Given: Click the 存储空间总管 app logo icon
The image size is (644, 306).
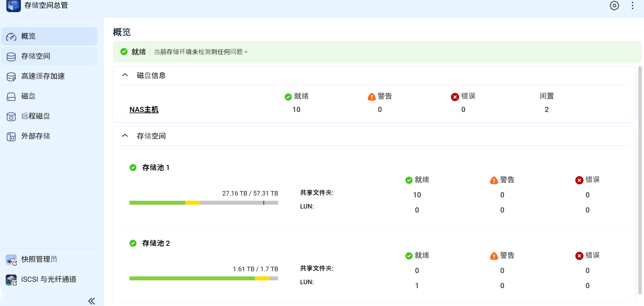Looking at the screenshot, I should point(14,6).
